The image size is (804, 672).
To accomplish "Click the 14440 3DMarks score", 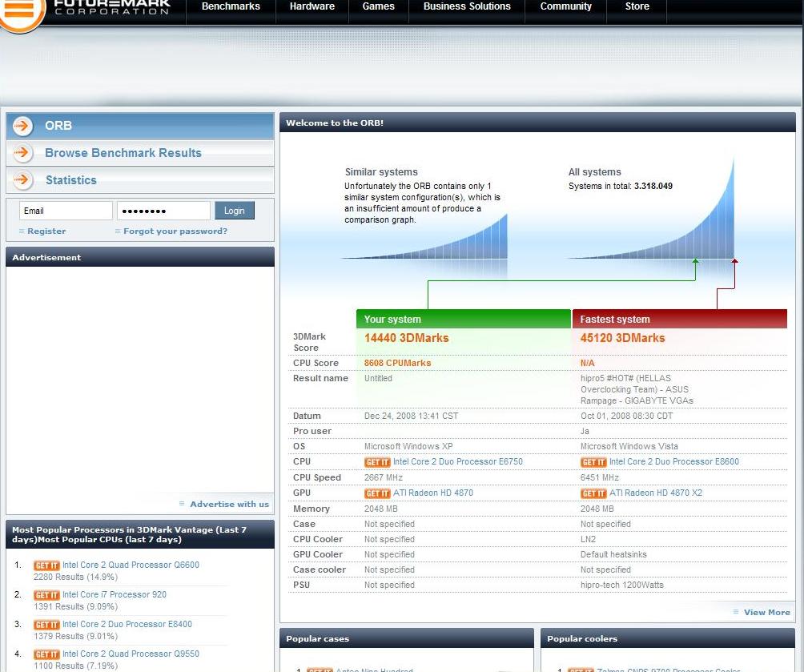I will tap(407, 338).
